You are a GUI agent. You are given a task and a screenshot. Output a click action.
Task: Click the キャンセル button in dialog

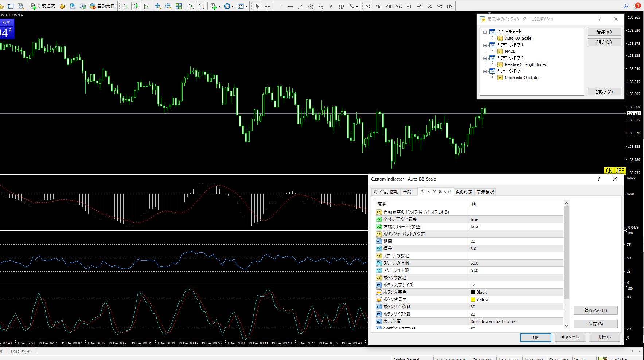(570, 337)
